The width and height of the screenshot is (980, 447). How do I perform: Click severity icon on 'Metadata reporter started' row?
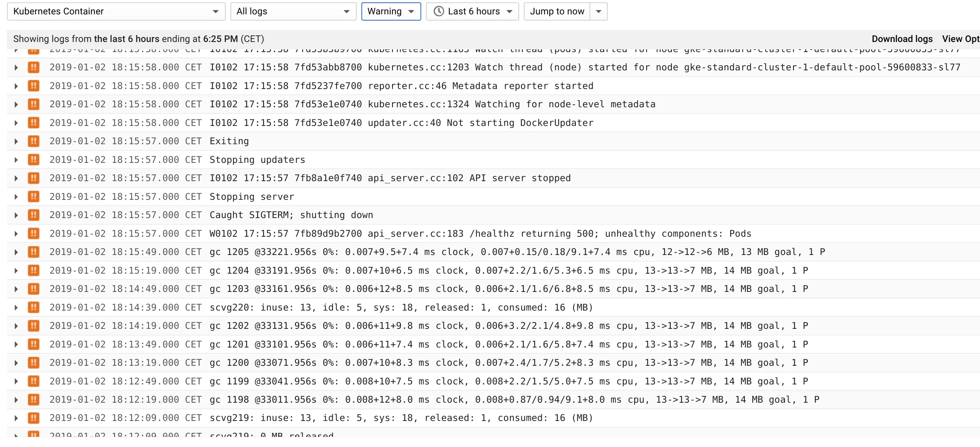point(34,86)
